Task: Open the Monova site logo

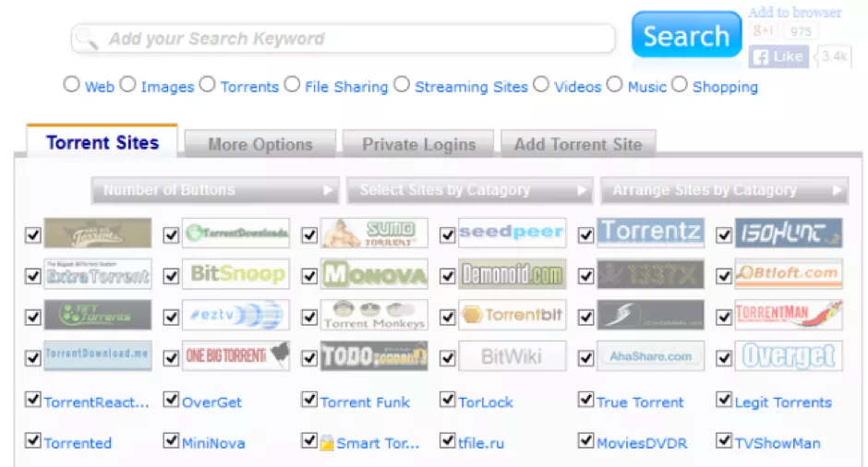Action: [x=374, y=274]
